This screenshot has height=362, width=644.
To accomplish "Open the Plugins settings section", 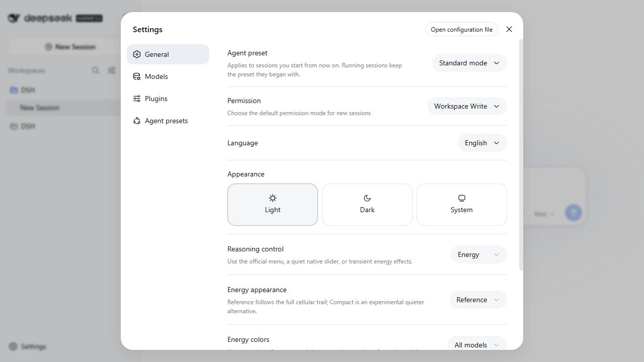I will (168, 99).
